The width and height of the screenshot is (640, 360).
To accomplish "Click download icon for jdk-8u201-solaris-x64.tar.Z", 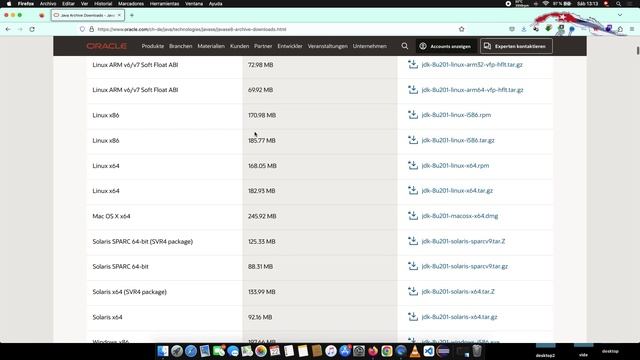I will (413, 291).
